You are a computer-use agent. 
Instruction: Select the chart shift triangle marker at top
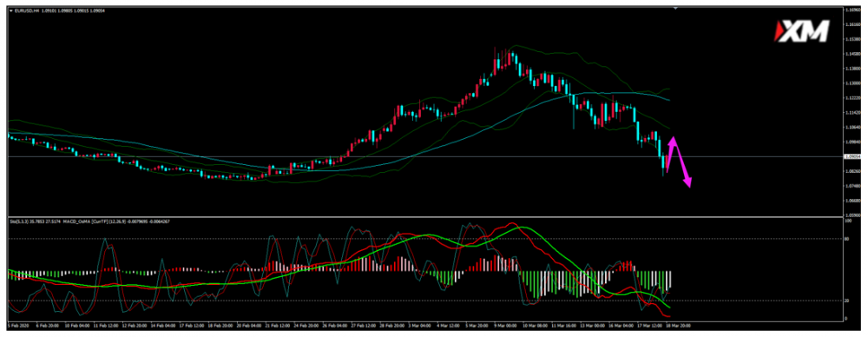(675, 9)
